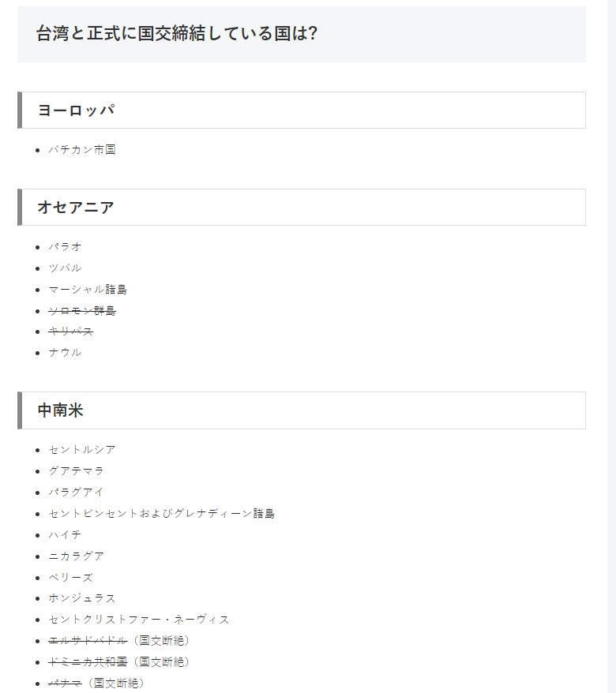Viewport: 616px width, 693px height.
Task: Select セントビンセントおよびグレナディーン諸島 entry
Action: [161, 514]
